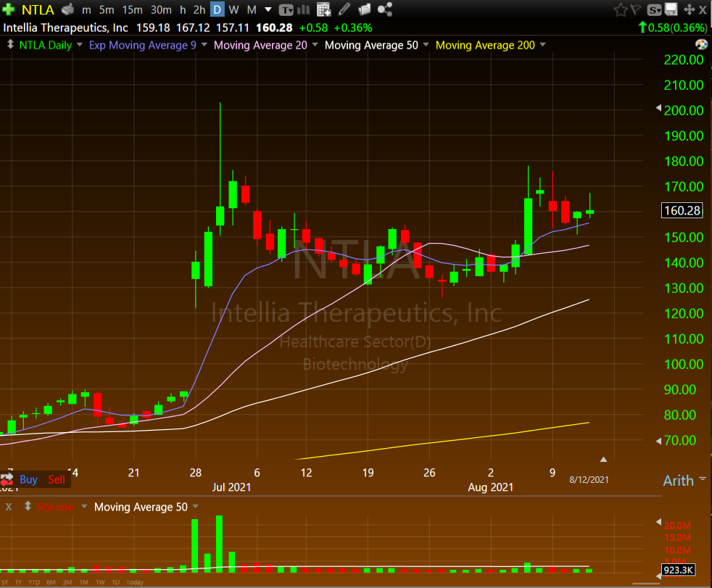Click the company name Intellia Therapeutics, Inc

[x=66, y=28]
